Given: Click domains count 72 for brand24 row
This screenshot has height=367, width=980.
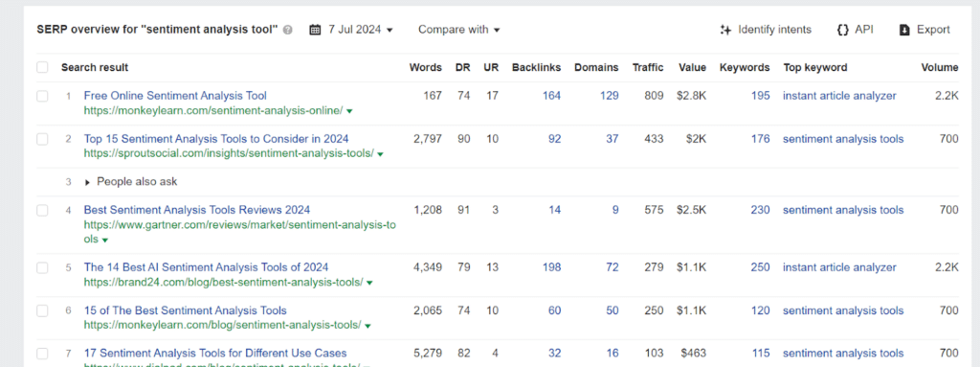Looking at the screenshot, I should click(x=612, y=267).
